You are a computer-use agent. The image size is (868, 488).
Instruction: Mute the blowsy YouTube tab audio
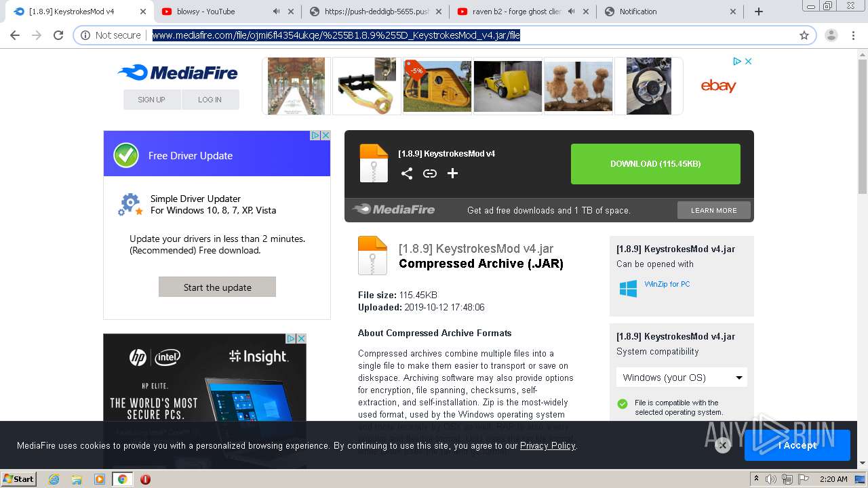point(277,12)
